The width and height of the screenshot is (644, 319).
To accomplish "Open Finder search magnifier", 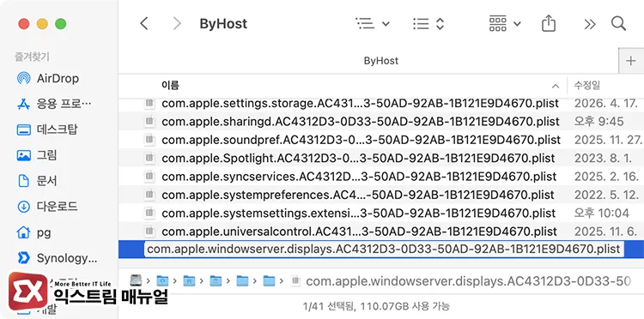I will click(618, 23).
